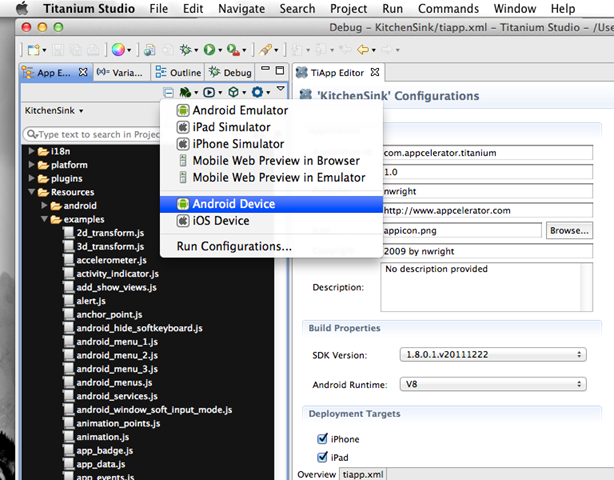Image resolution: width=614 pixels, height=480 pixels.
Task: Click the Package cube icon in App Explorer
Action: pos(232,92)
